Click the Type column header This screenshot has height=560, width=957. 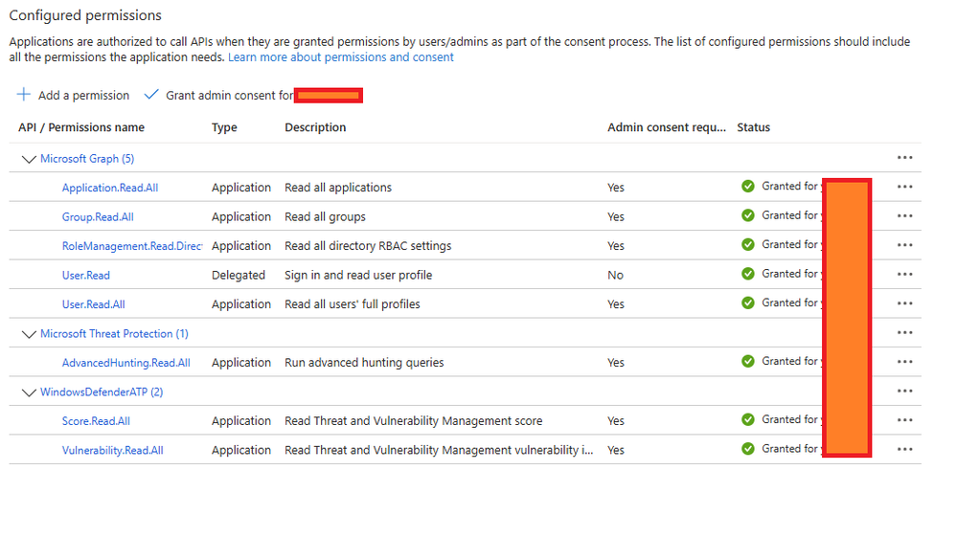[x=224, y=127]
